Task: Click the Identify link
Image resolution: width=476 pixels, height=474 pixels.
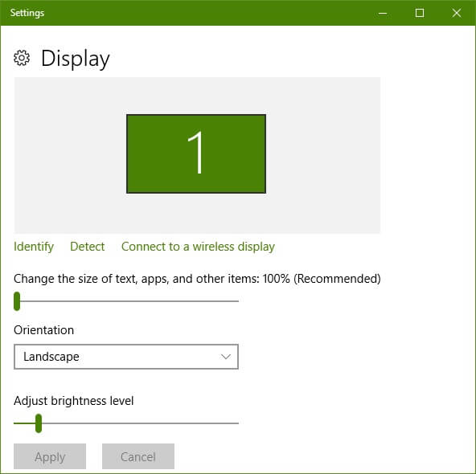Action: pos(34,247)
